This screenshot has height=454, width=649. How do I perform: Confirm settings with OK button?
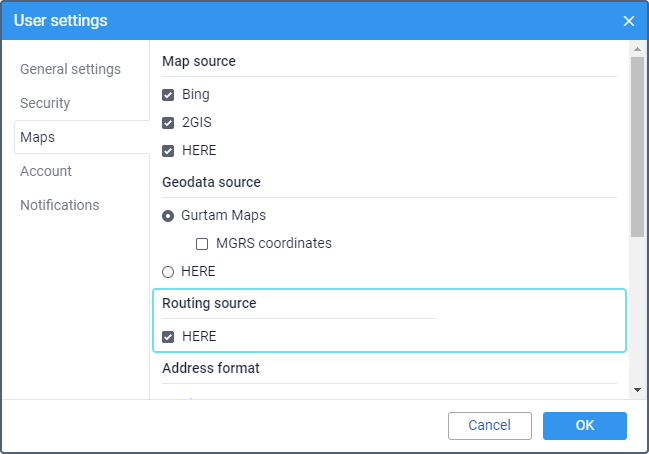pos(585,426)
